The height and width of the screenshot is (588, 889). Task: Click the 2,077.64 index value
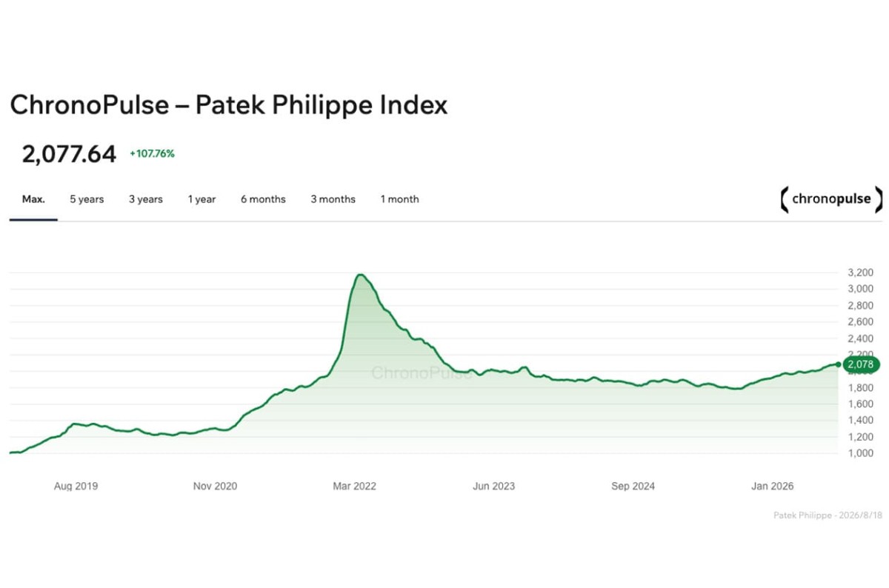pos(69,154)
